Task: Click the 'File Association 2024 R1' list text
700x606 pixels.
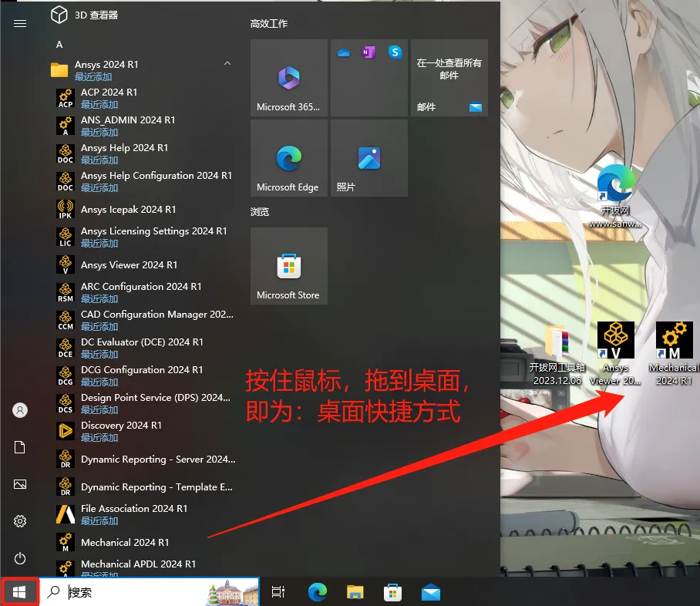Action: (x=134, y=508)
